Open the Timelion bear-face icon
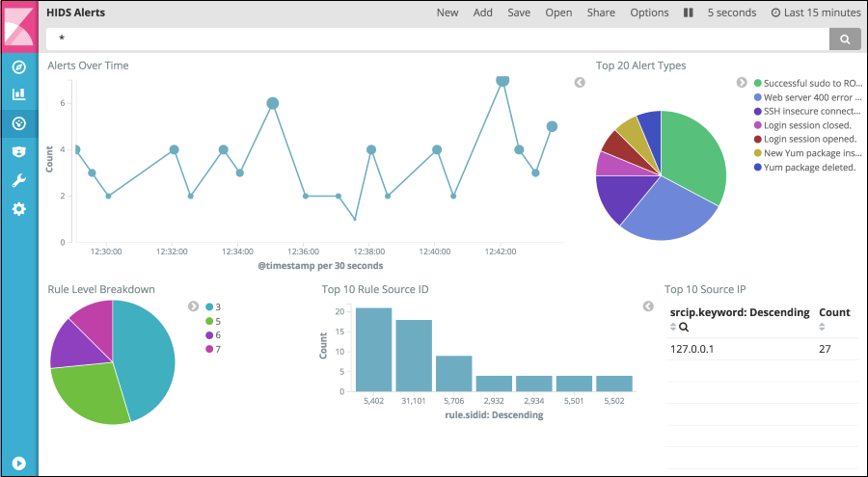 pyautogui.click(x=18, y=152)
